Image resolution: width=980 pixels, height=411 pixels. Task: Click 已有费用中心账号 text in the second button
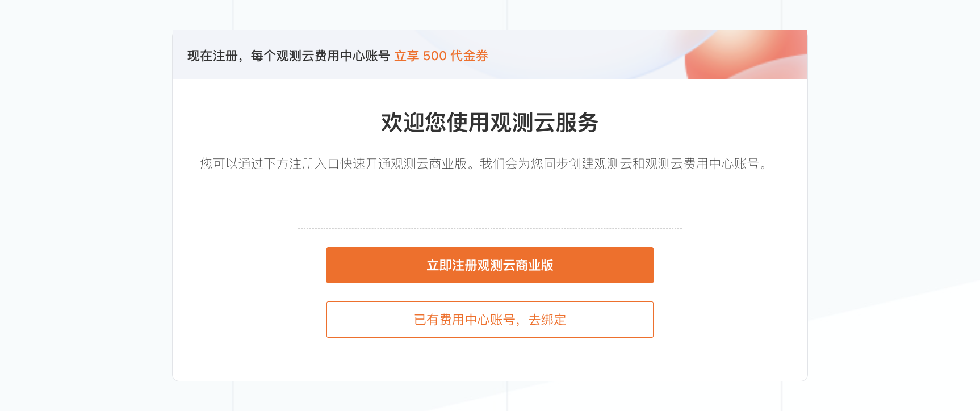coord(464,320)
